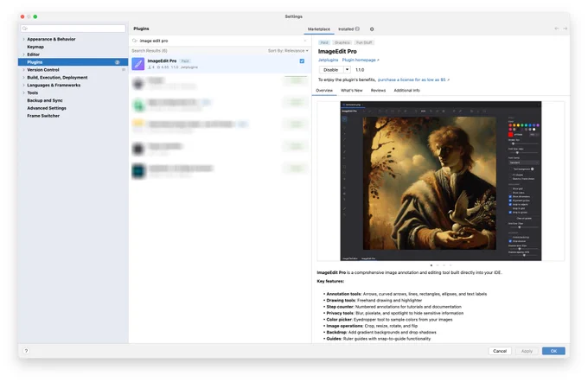Click the Plugins updates count badge
The width and height of the screenshot is (588, 382).
pyautogui.click(x=118, y=62)
